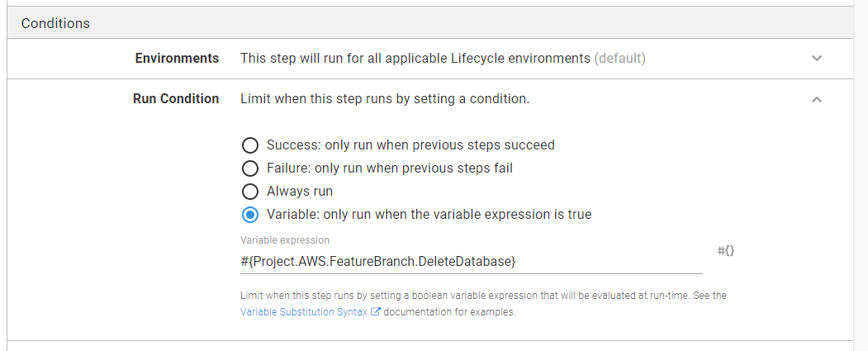
Task: Click the text 'only run when the variable expression is true'
Action: 458,215
